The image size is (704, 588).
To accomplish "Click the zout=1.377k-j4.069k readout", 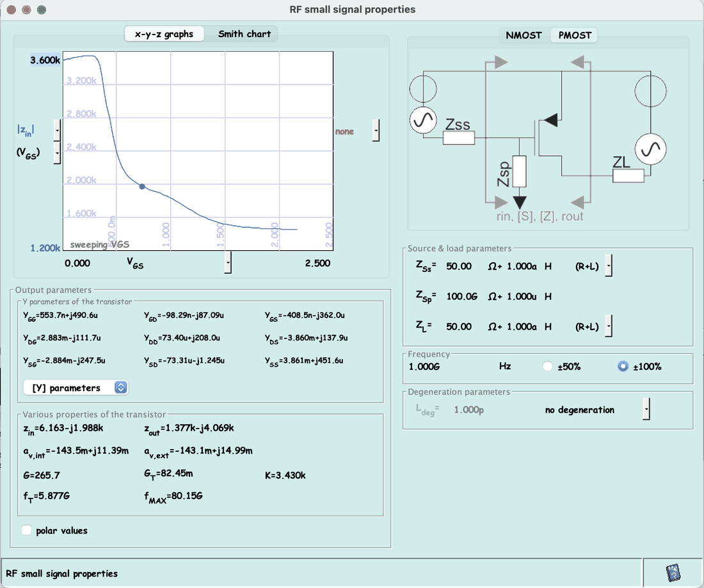I will click(x=189, y=429).
